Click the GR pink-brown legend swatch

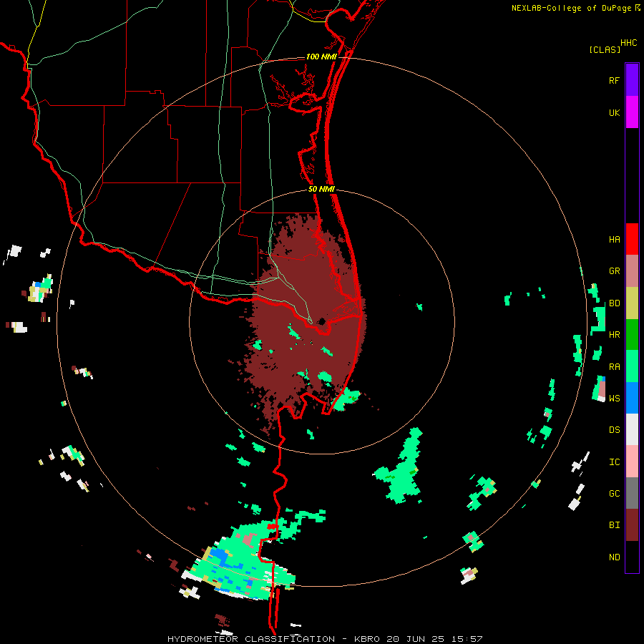tap(632, 270)
